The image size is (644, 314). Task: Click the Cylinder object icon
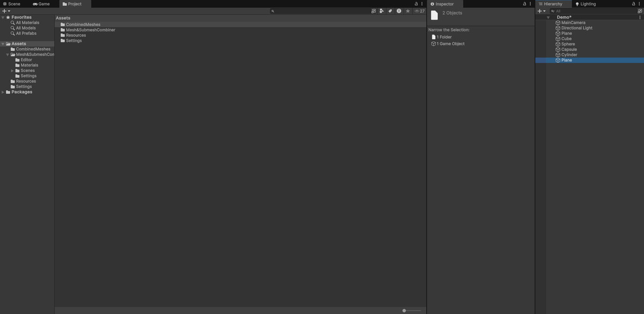558,55
